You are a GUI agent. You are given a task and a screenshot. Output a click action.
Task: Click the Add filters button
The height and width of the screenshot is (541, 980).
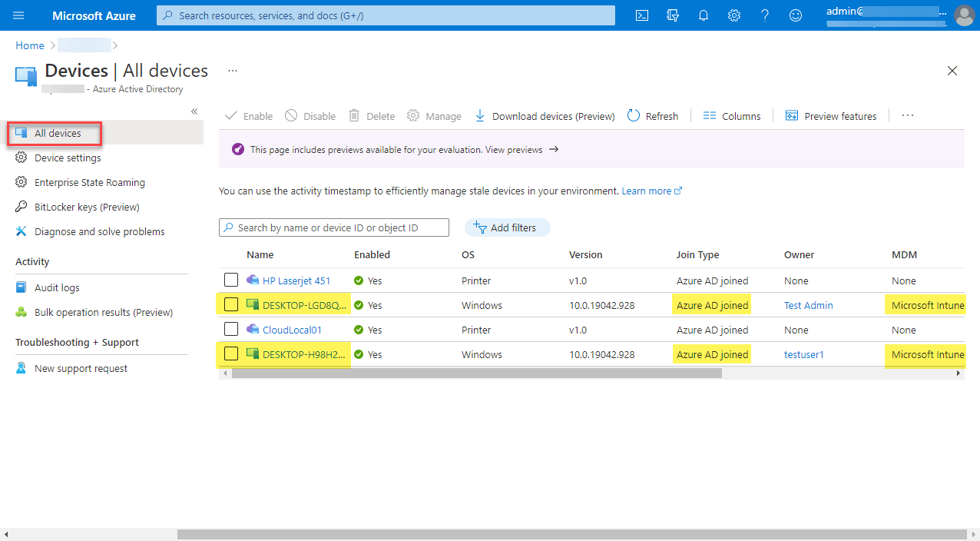(507, 227)
